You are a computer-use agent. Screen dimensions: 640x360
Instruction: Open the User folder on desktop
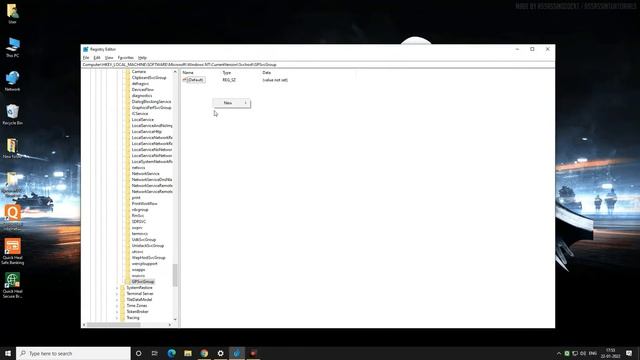pos(12,13)
